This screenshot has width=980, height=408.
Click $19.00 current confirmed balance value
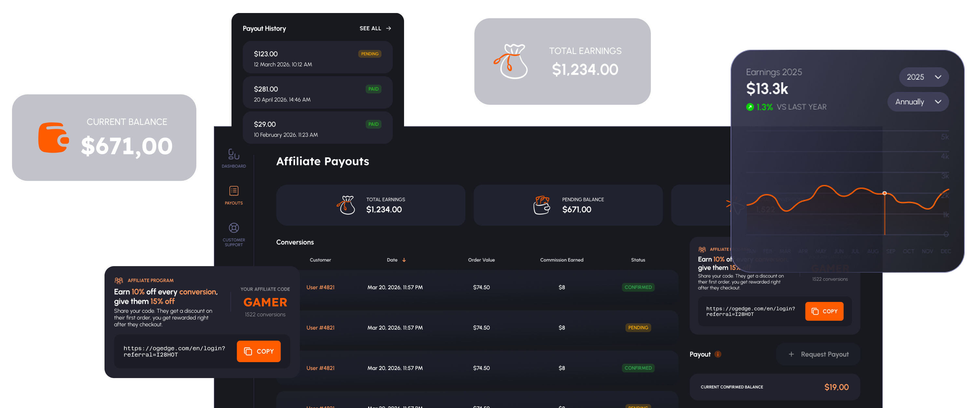click(x=836, y=387)
